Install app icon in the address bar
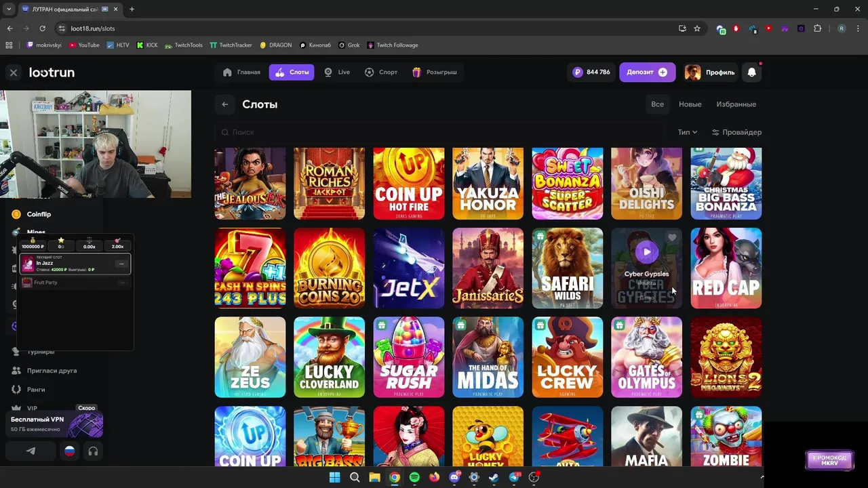Screen dimensions: 868x488 click(x=682, y=28)
